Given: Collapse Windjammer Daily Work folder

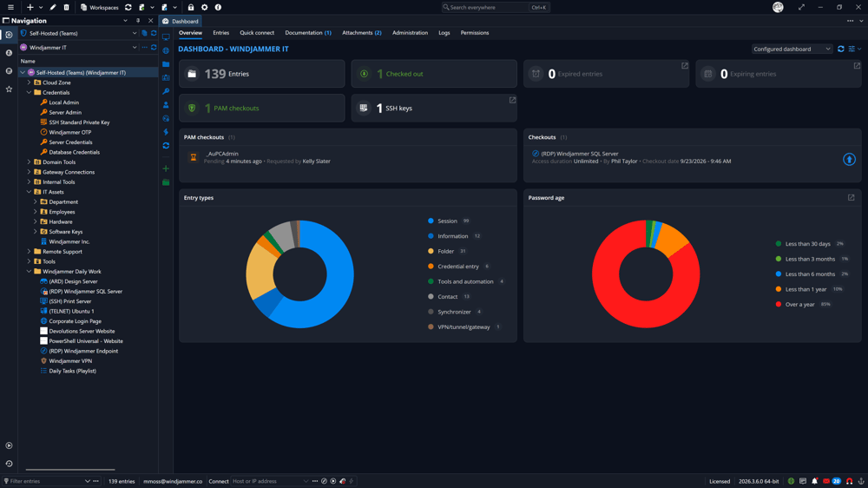Looking at the screenshot, I should (x=29, y=272).
